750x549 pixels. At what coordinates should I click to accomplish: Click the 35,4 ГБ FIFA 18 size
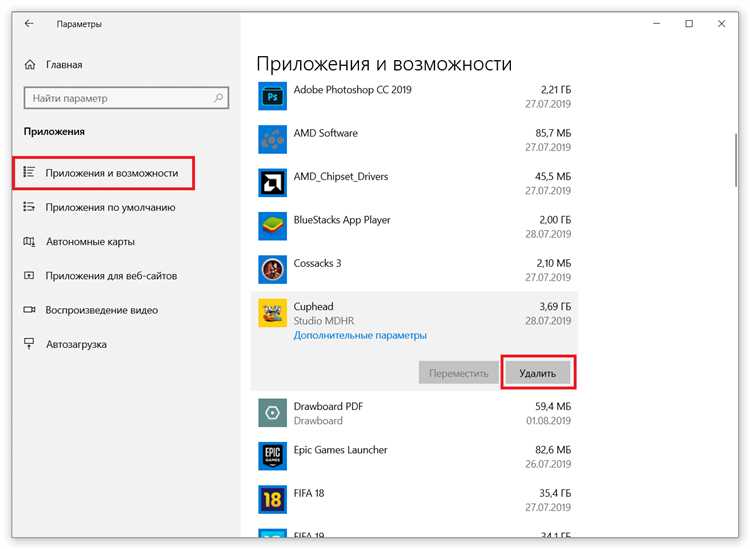pyautogui.click(x=555, y=493)
